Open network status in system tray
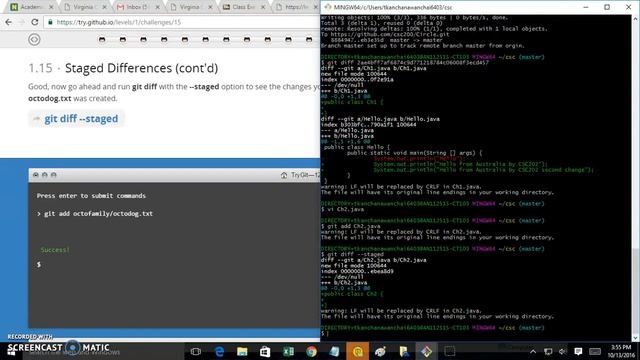This screenshot has width=640, height=360. pyautogui.click(x=548, y=351)
